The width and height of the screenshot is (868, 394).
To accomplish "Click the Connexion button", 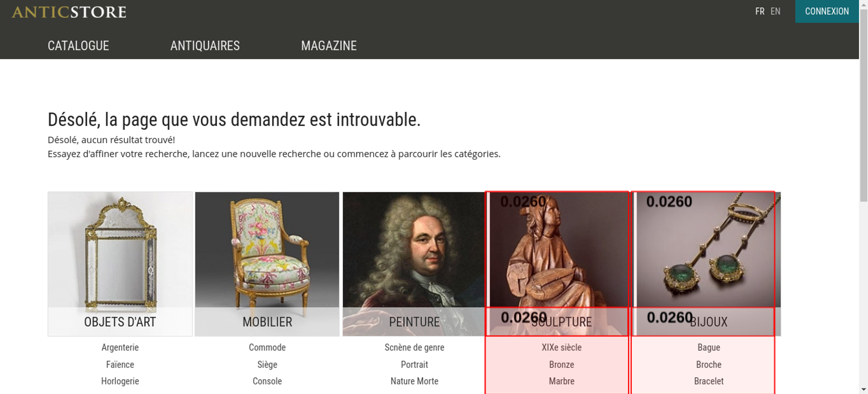I will 827,11.
